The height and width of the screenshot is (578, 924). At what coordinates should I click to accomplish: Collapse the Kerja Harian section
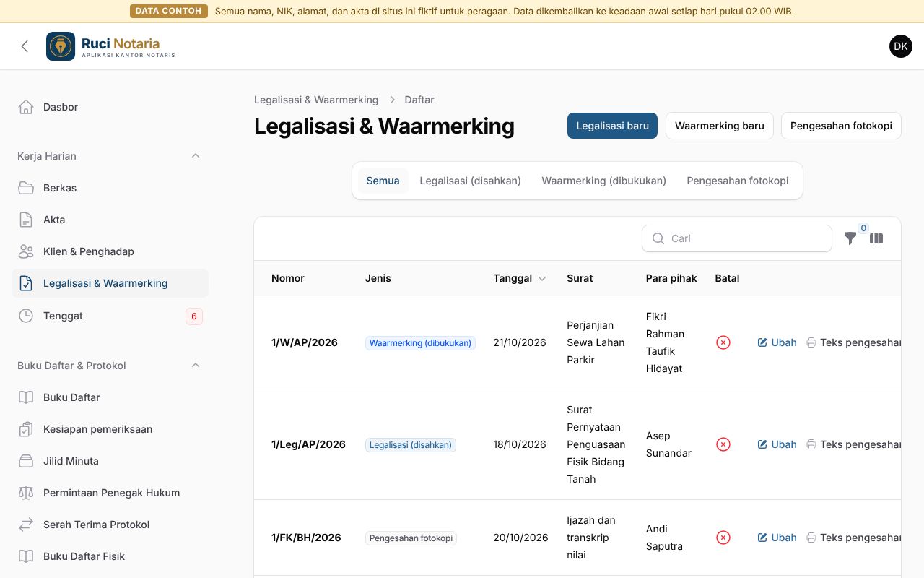click(x=196, y=156)
